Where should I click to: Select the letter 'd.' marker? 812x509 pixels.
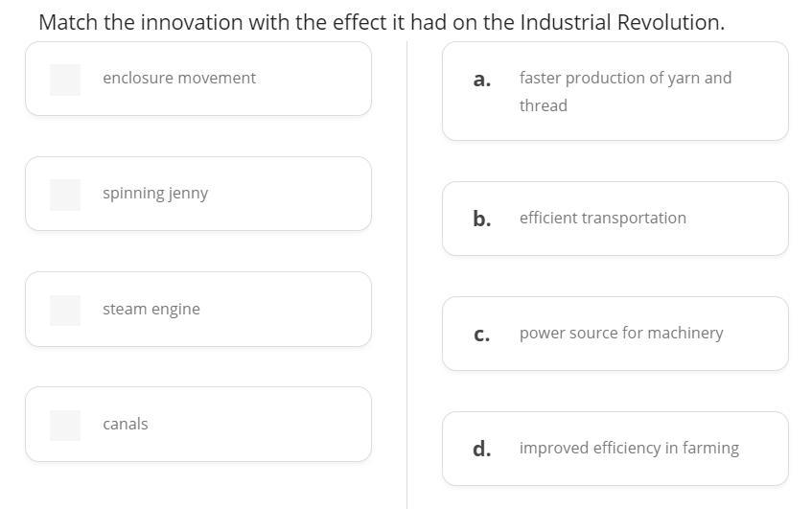481,449
